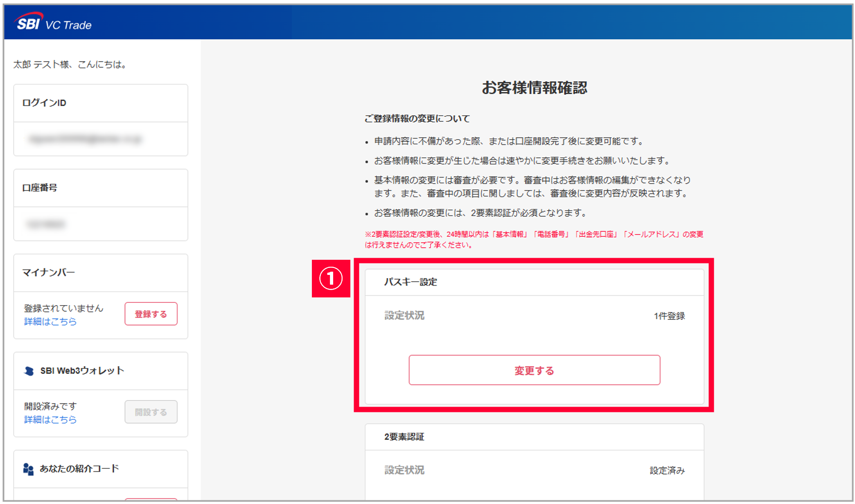Open 詳細はこちら link under My Number

[50, 322]
